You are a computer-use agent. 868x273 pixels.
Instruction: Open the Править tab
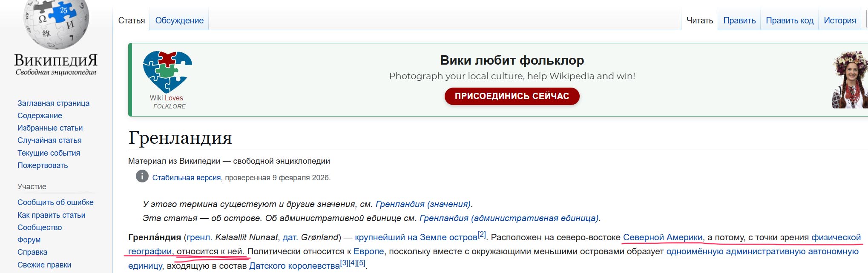(739, 20)
